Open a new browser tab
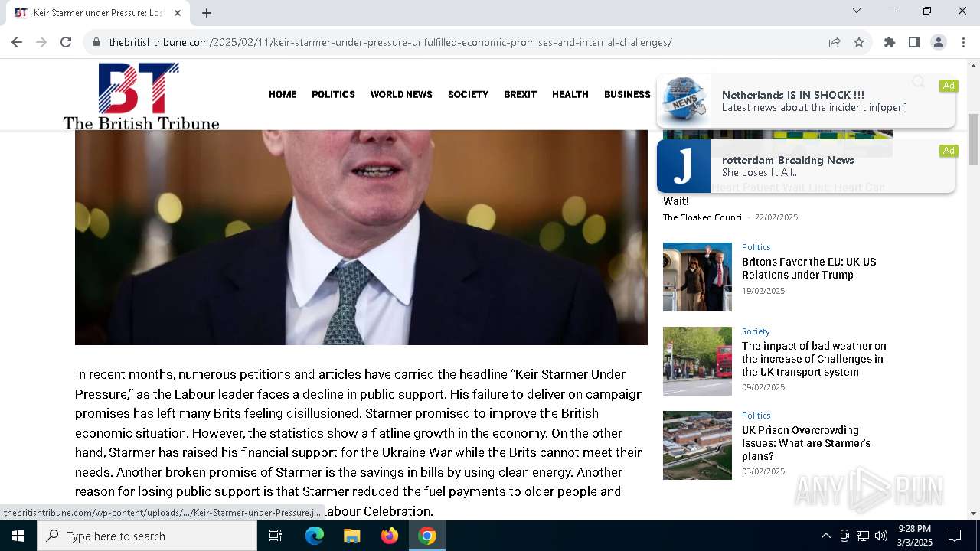The height and width of the screenshot is (551, 980). pos(207,12)
